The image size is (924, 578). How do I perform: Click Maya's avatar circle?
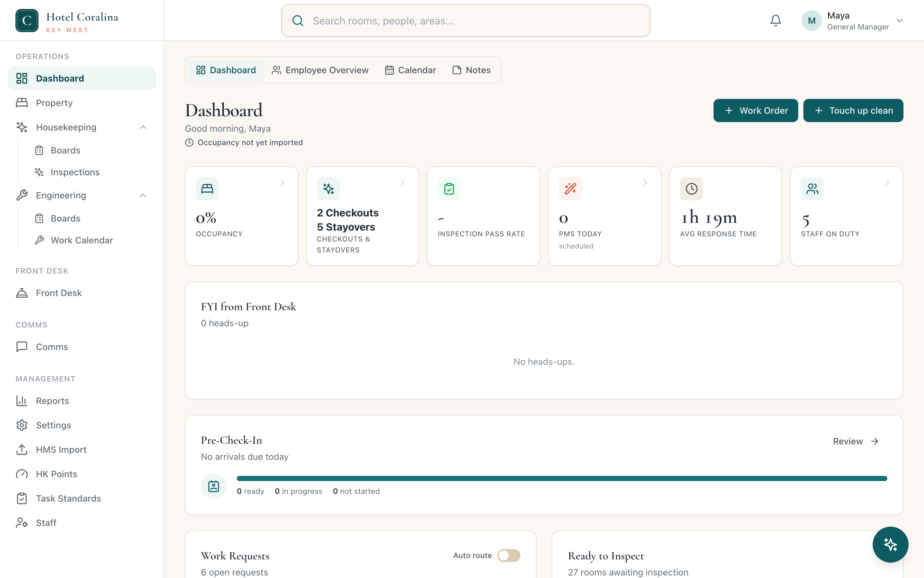tap(811, 21)
